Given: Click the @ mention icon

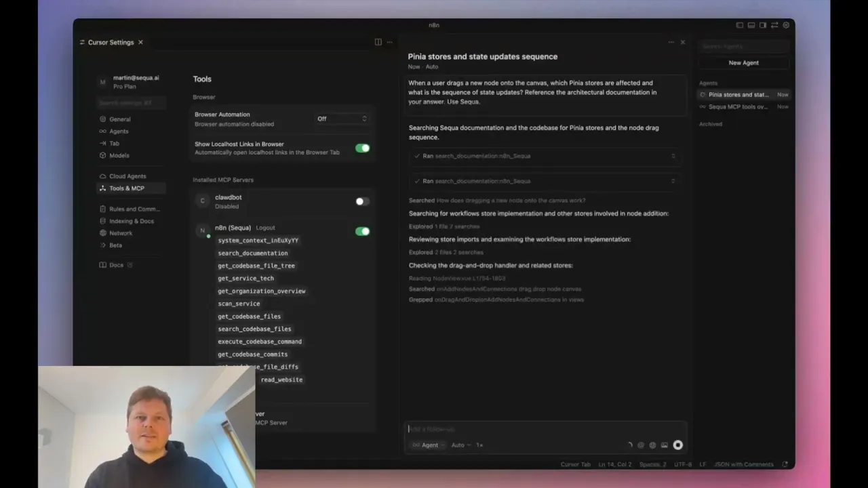Looking at the screenshot, I should click(641, 445).
